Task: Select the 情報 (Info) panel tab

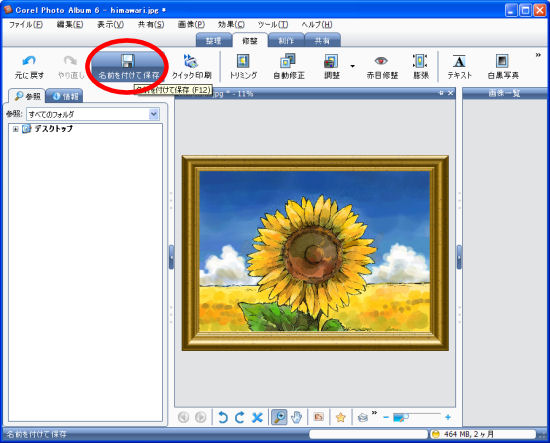Action: [65, 96]
